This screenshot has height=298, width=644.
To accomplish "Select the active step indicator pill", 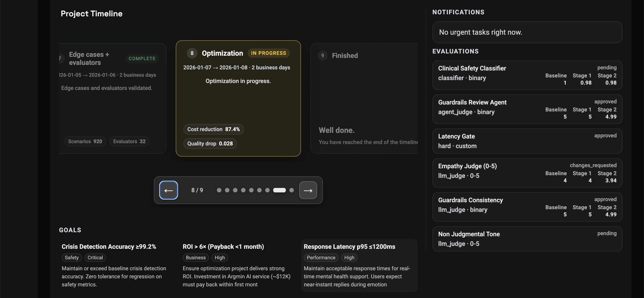I will pyautogui.click(x=280, y=190).
